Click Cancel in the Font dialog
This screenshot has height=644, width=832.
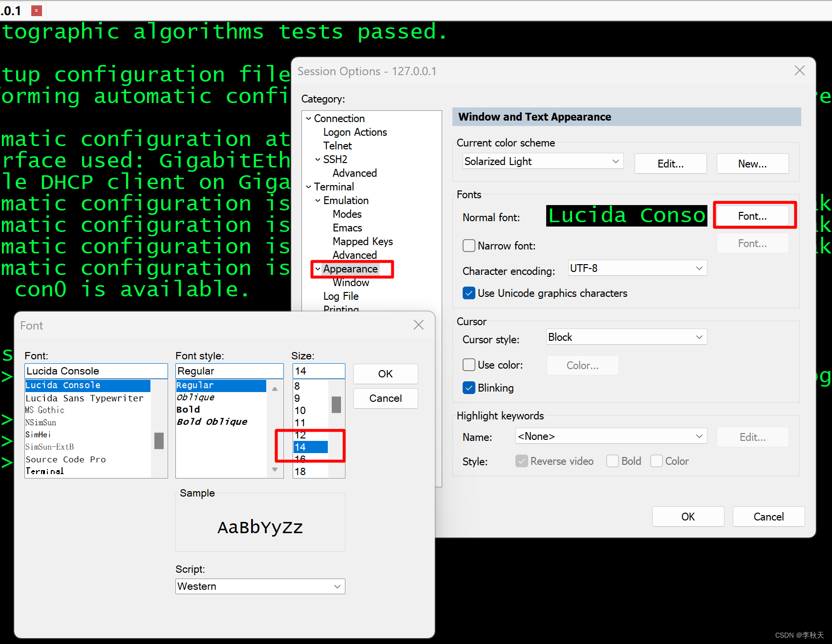(x=385, y=398)
